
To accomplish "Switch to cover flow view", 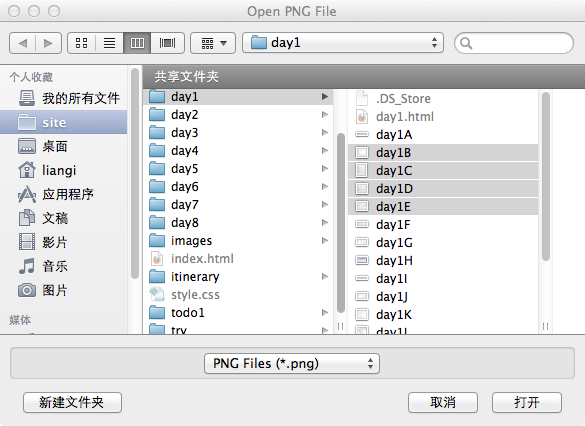I will [167, 43].
